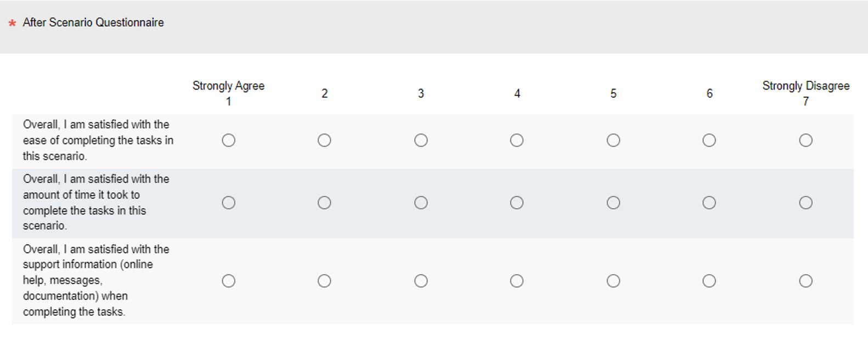Pick rating 3 for support information

pos(421,281)
